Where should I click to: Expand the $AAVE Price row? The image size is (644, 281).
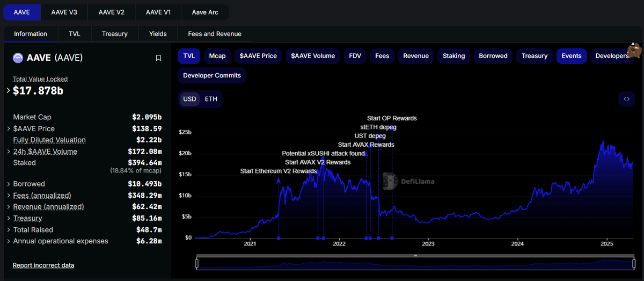click(8, 129)
